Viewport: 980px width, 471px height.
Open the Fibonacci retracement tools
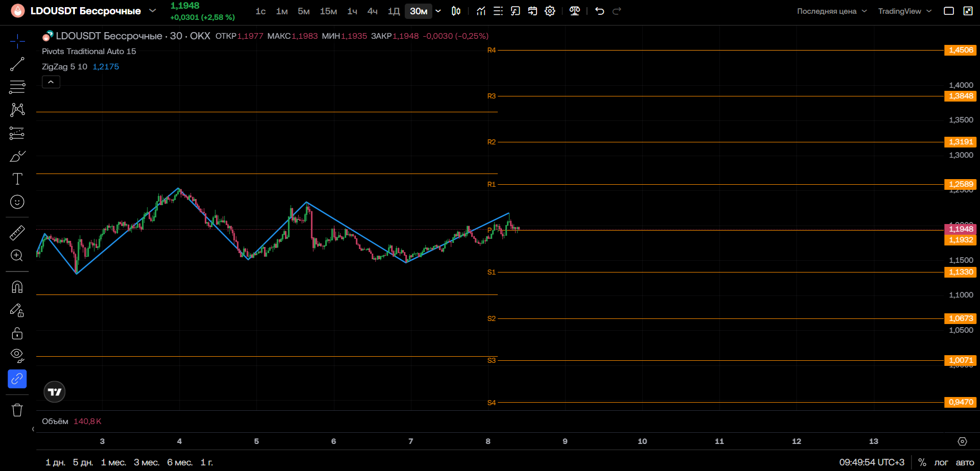tap(17, 87)
